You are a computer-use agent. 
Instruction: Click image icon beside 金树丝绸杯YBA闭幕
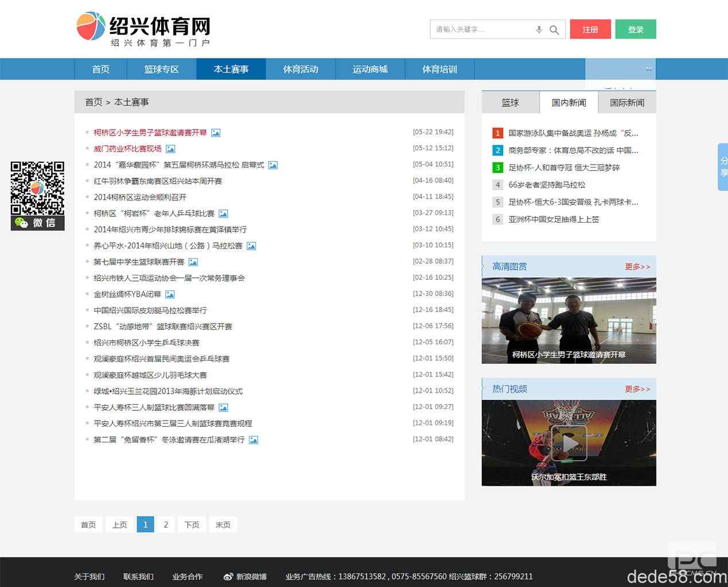[x=170, y=294]
